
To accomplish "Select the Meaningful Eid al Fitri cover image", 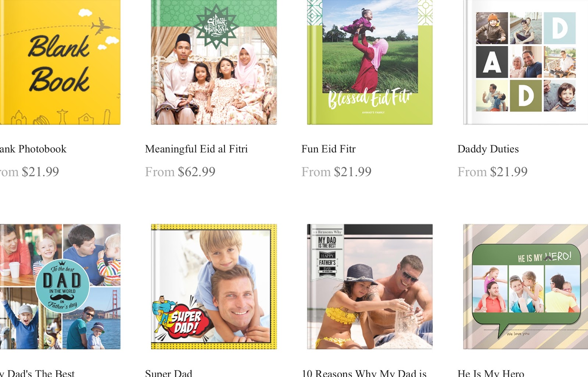I will pyautogui.click(x=214, y=62).
